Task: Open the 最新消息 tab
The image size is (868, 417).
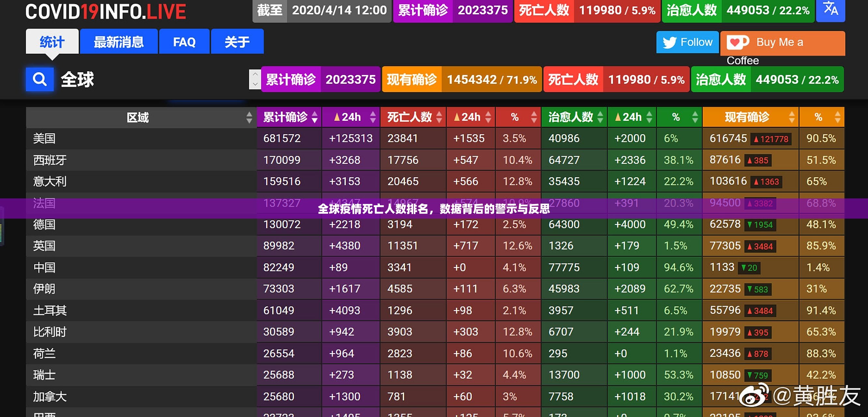Action: click(119, 42)
